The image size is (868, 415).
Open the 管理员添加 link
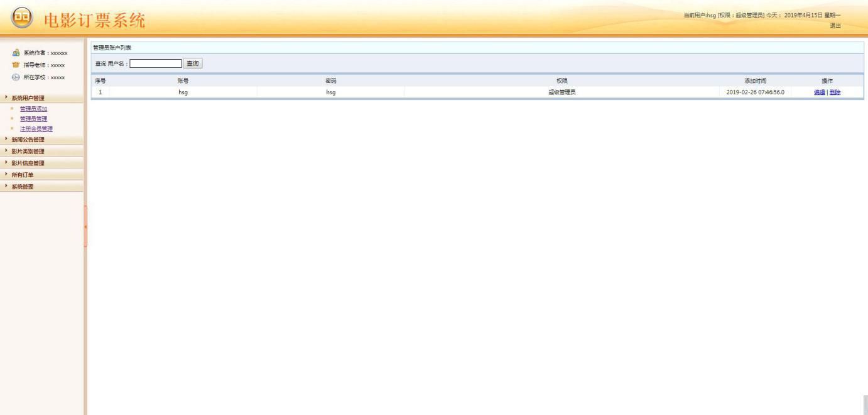coord(33,109)
